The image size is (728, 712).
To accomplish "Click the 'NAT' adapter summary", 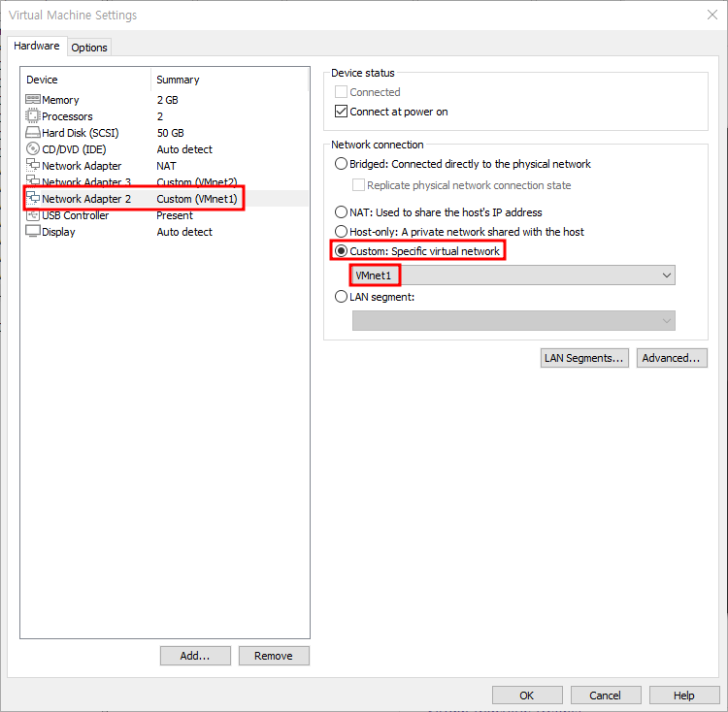I will 166,166.
